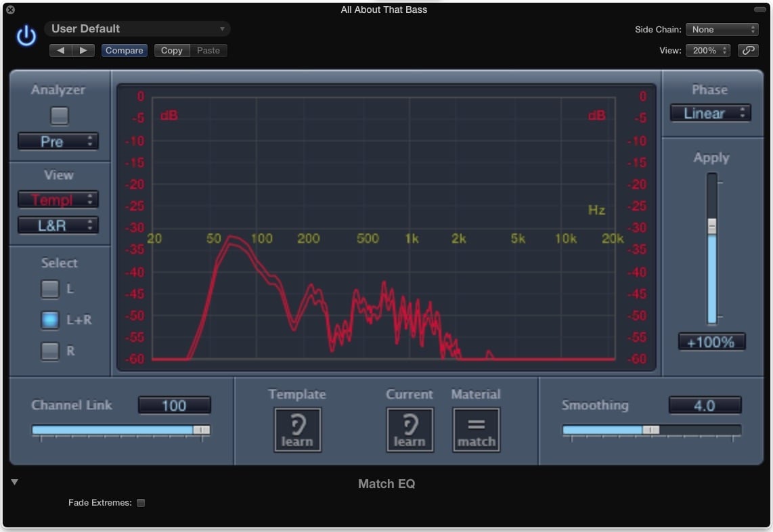Image resolution: width=773 pixels, height=532 pixels.
Task: Collapse the extended parameters disclosure triangle
Action: point(15,482)
